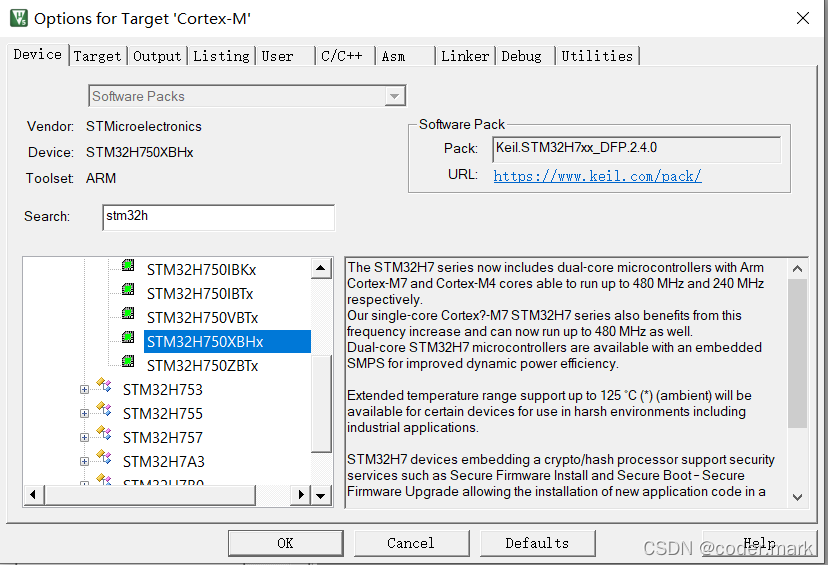Click the chip icon beside STM32H750IBKx
This screenshot has height=565, width=828.
128,266
